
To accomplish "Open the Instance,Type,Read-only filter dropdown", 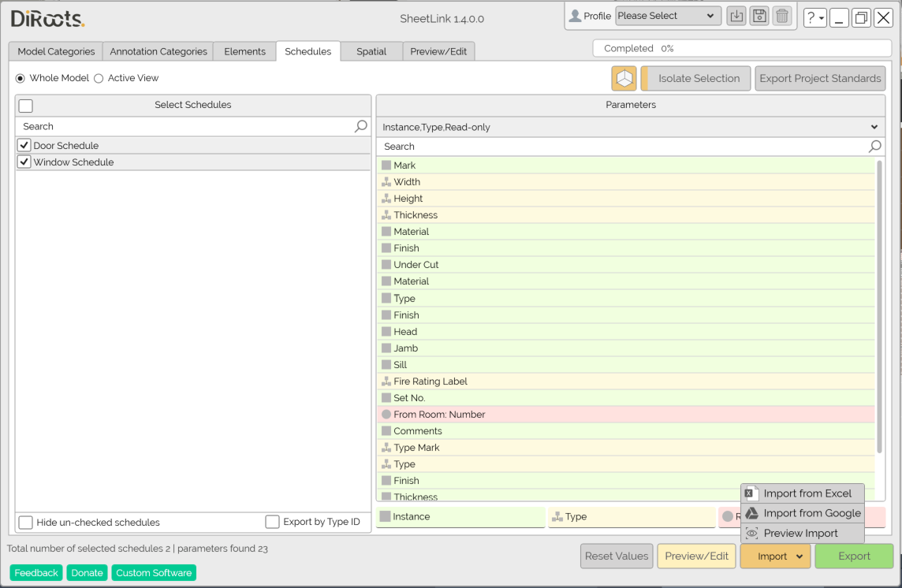I will 874,126.
